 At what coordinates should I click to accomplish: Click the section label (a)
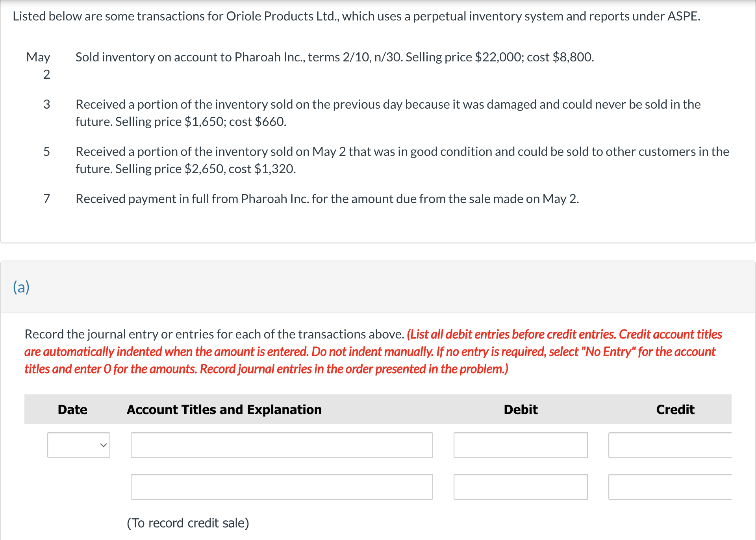click(22, 287)
